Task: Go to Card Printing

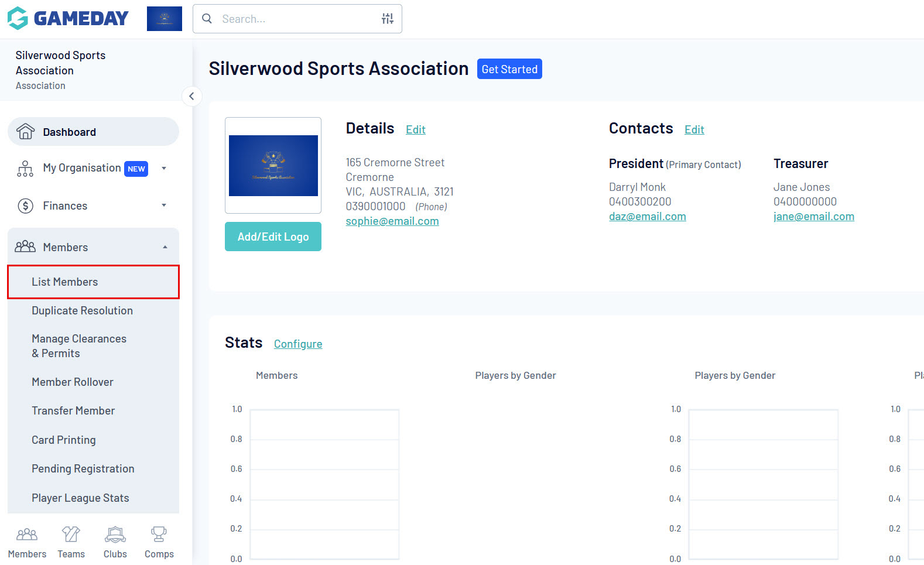Action: point(64,440)
